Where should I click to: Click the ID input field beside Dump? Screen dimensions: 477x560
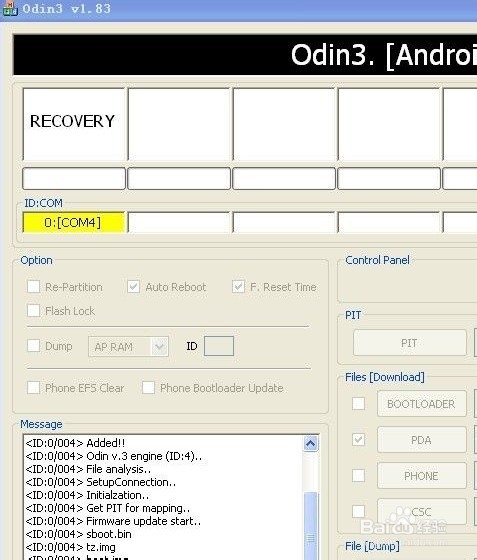219,346
